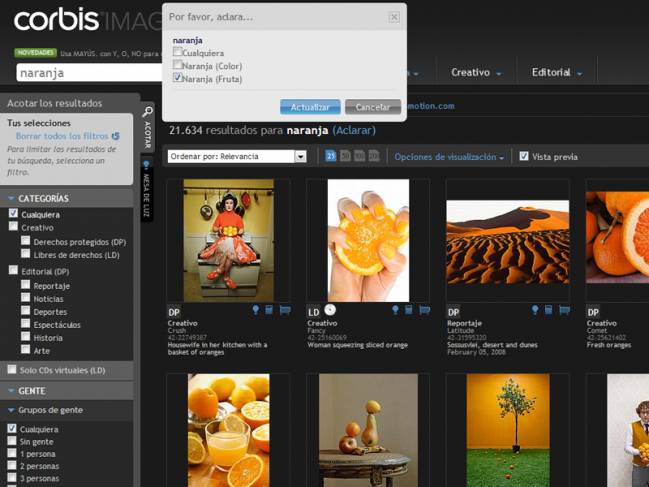
Task: Click DP badge under Fresh oranges image
Action: click(x=593, y=312)
